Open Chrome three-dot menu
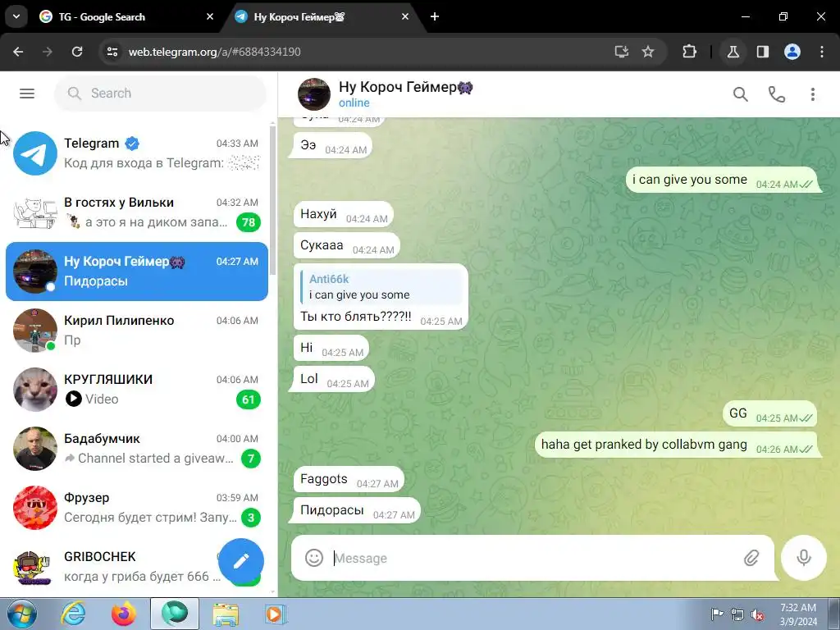 click(x=822, y=52)
